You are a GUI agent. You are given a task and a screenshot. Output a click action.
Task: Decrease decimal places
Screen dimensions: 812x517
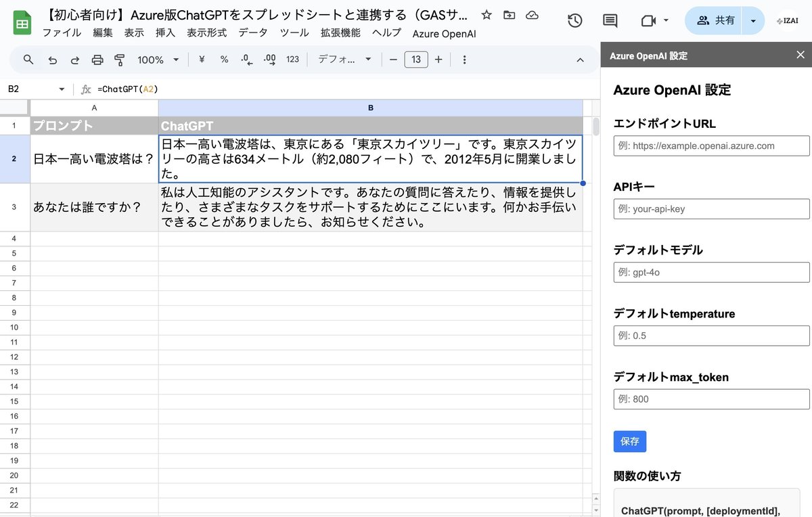coord(246,60)
